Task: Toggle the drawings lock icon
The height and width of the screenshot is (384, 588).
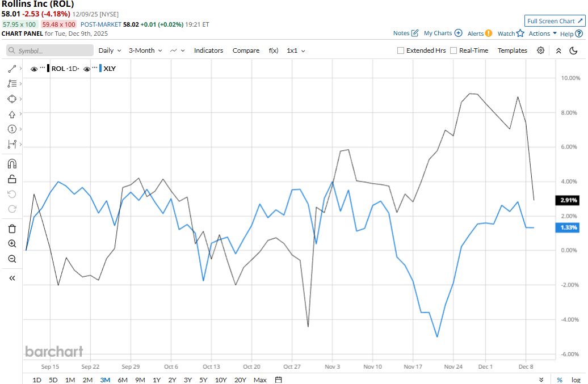Action: 12,179
